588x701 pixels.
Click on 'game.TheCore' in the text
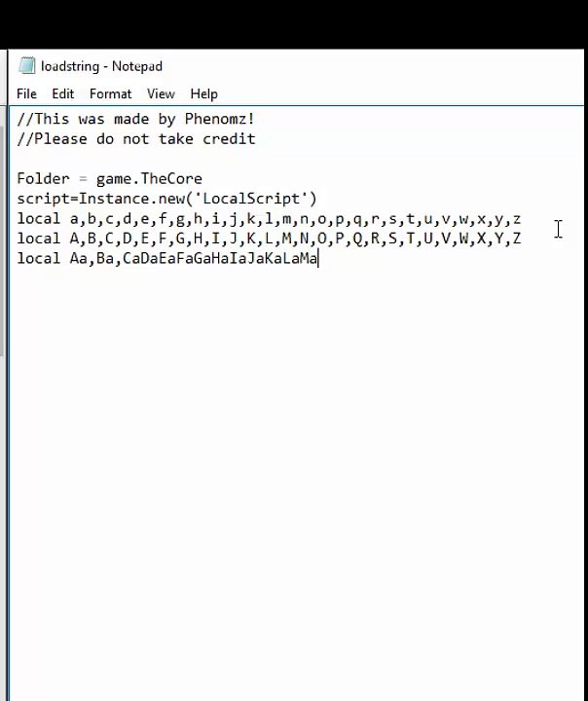(149, 179)
